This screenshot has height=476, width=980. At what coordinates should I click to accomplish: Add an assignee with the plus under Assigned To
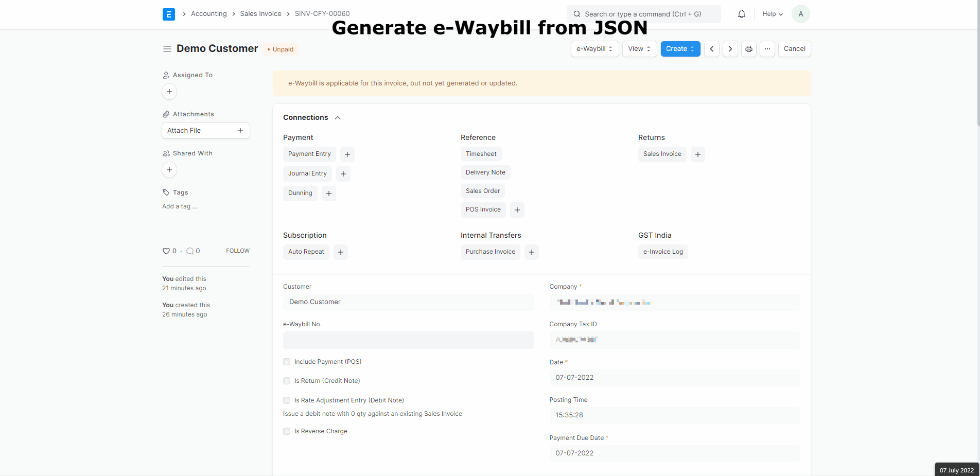169,92
